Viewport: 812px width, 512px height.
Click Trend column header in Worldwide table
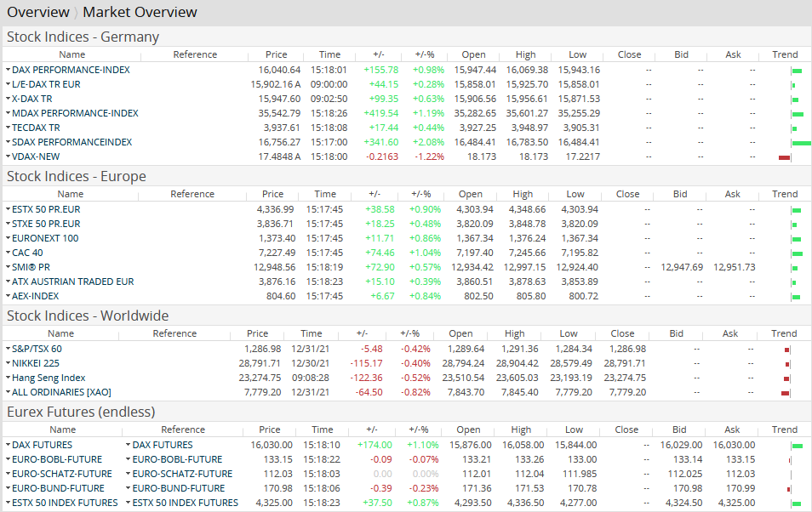click(x=784, y=333)
